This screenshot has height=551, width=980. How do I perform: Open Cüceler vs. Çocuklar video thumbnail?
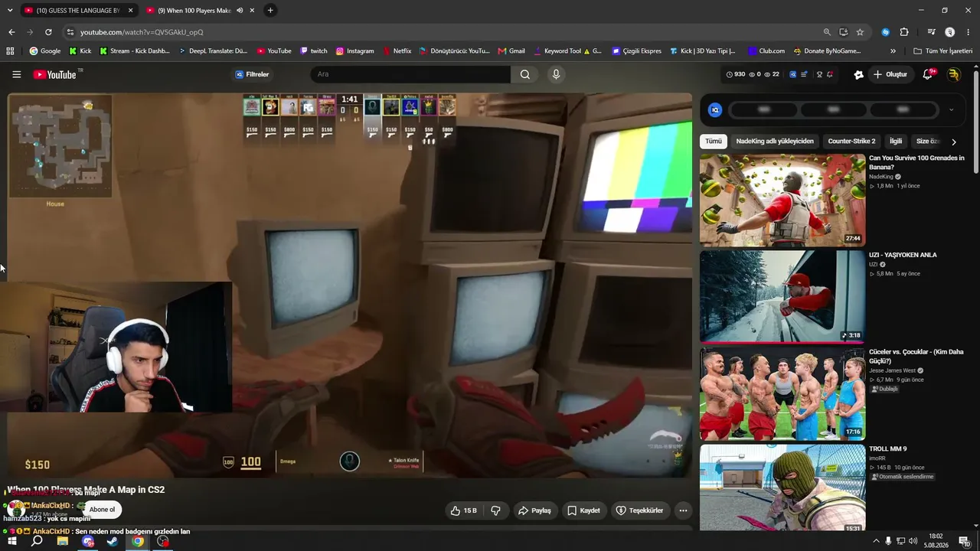pos(782,394)
